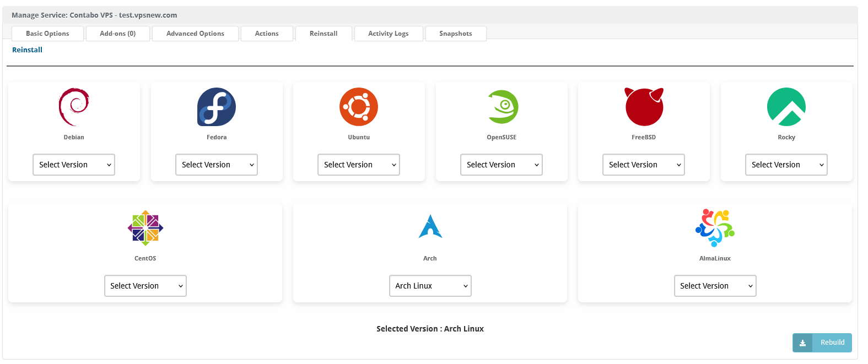Expand the Rocky version selector
Screen dimensions: 868x364
coord(786,165)
